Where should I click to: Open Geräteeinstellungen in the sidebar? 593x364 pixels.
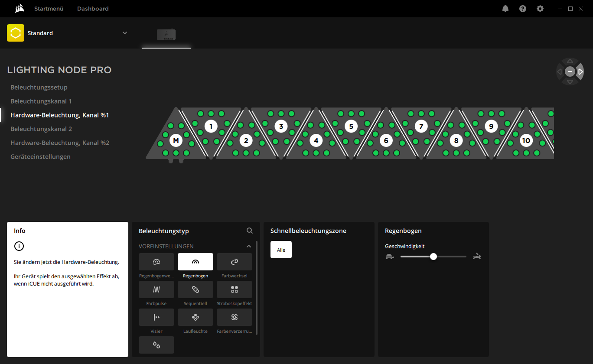point(40,156)
